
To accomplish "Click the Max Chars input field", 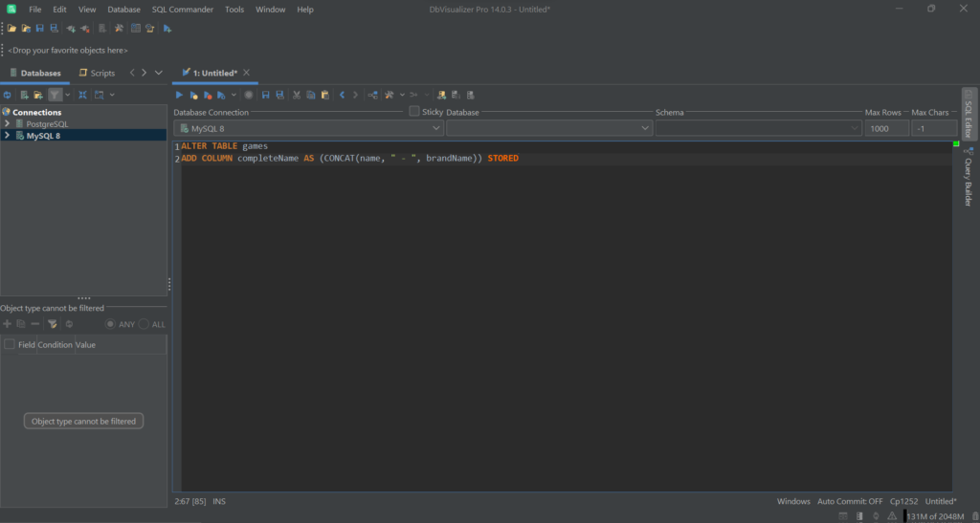I will (x=934, y=128).
